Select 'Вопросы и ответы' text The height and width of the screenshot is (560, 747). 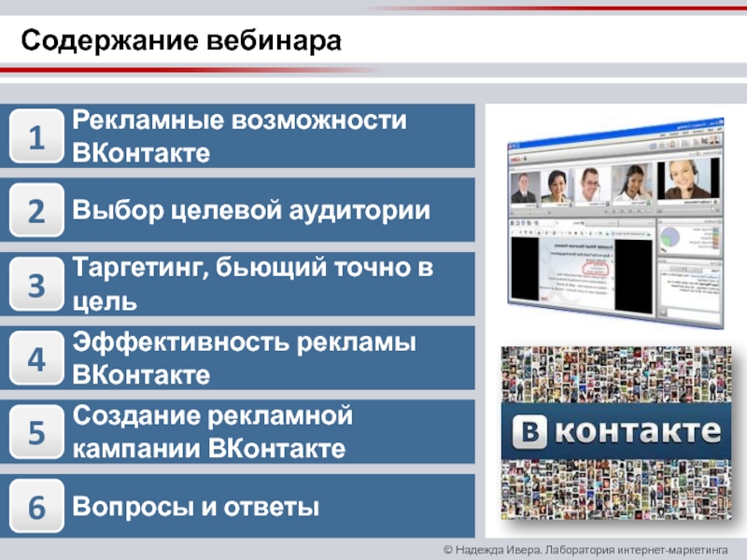pyautogui.click(x=196, y=507)
